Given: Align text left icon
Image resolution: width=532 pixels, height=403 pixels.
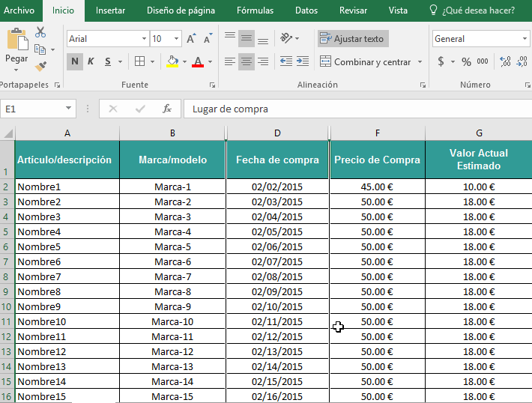Looking at the screenshot, I should (x=230, y=61).
